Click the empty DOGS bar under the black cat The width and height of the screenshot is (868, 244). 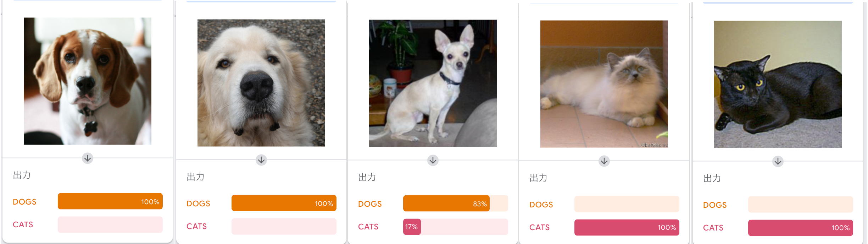coord(801,205)
